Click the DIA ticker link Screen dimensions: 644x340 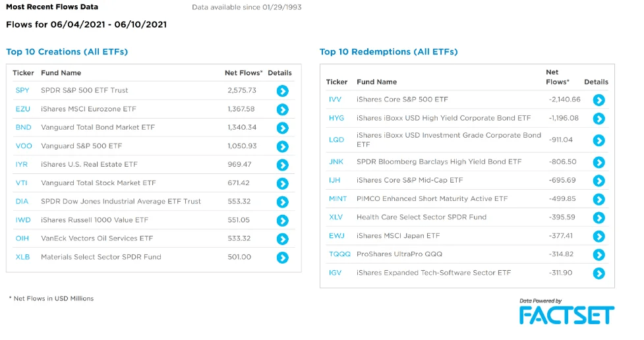click(x=22, y=201)
